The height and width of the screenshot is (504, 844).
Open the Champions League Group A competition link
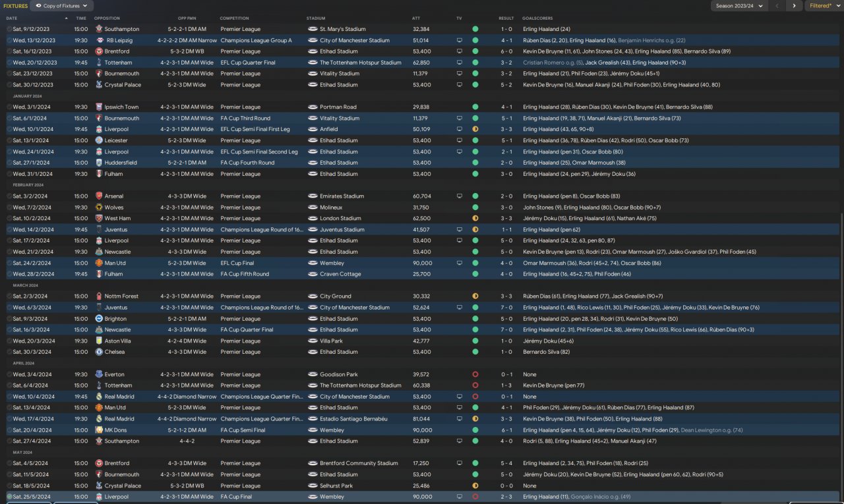tap(256, 40)
